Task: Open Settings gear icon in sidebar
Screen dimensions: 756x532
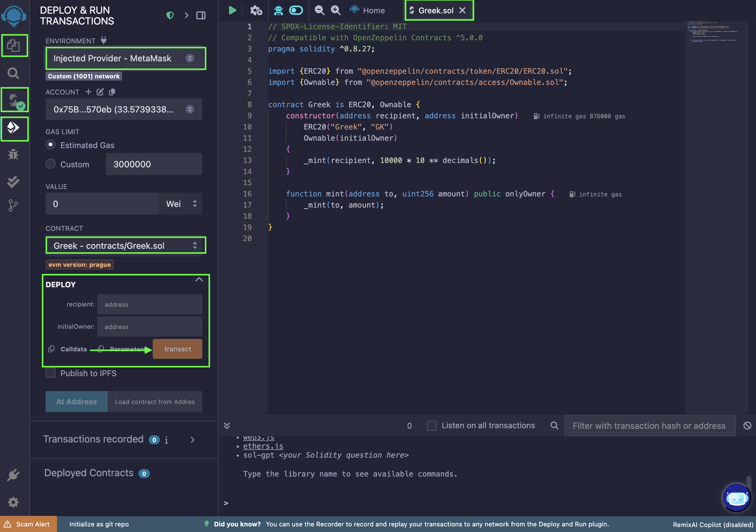Action: (13, 502)
